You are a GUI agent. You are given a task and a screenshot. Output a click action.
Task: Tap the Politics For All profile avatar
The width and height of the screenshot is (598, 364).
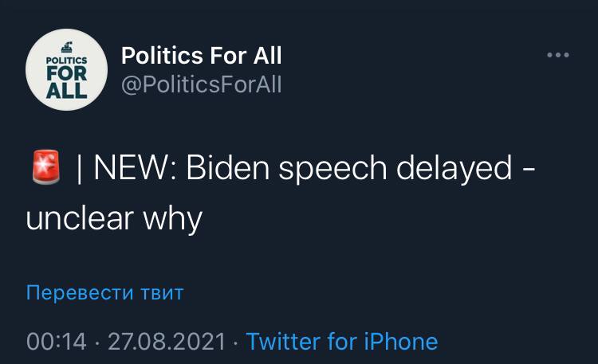pyautogui.click(x=67, y=69)
